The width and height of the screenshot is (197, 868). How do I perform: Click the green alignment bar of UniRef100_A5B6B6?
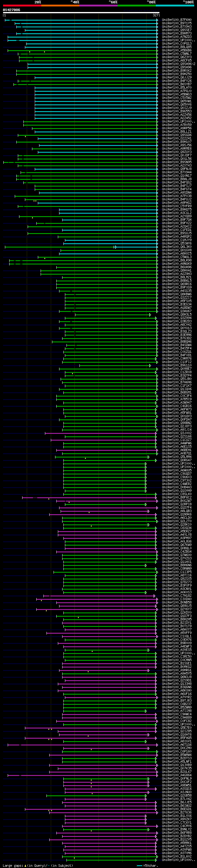pos(83,50)
